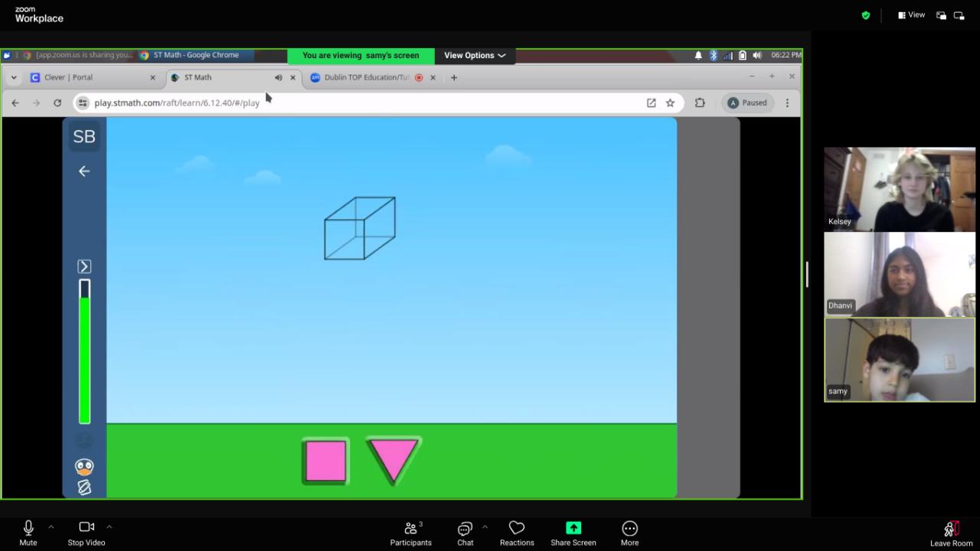The width and height of the screenshot is (980, 551).
Task: Expand the audio settings arrow beside Mute
Action: [51, 527]
